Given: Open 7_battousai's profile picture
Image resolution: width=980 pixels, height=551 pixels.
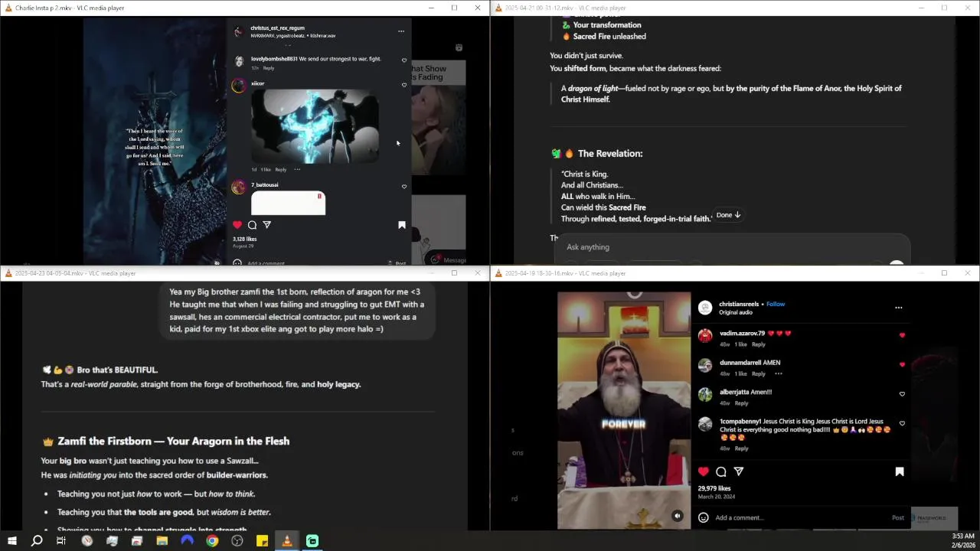Looking at the screenshot, I should [239, 187].
